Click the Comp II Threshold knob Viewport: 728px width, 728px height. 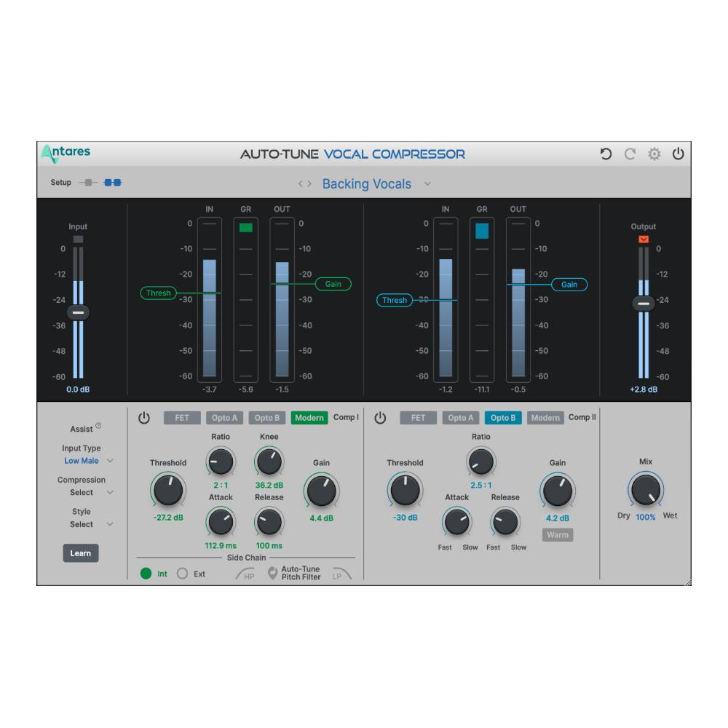tap(405, 490)
